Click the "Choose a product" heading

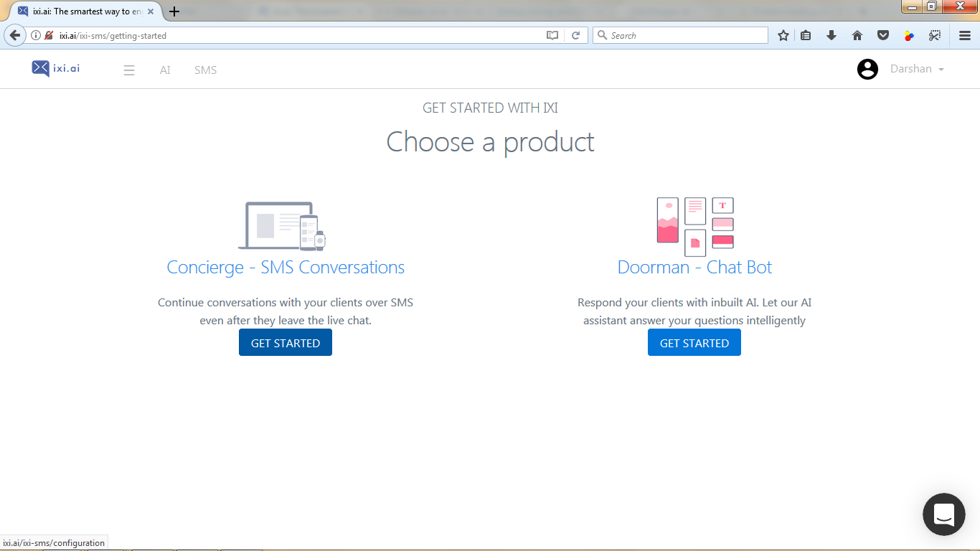pyautogui.click(x=490, y=142)
